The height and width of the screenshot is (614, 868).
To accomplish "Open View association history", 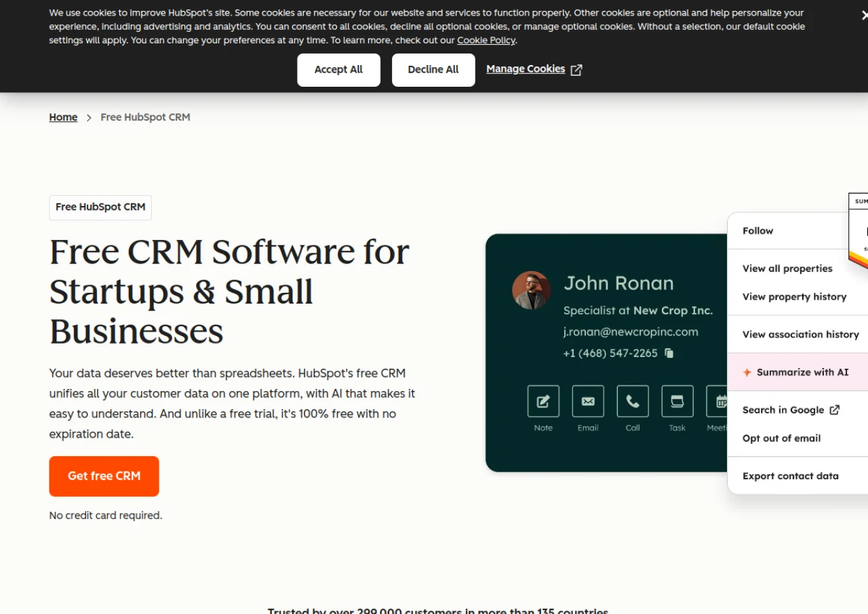I will pyautogui.click(x=800, y=334).
